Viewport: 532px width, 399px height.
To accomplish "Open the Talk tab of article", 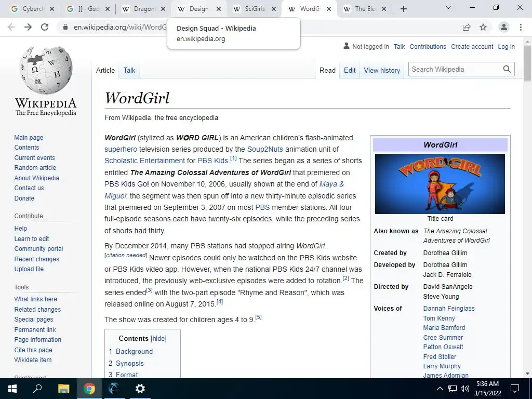I will pyautogui.click(x=129, y=70).
